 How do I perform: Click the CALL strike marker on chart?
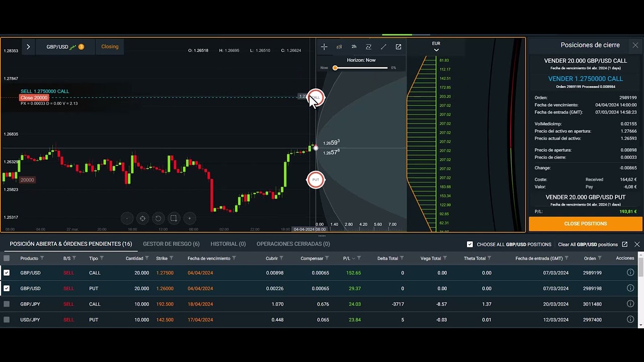click(316, 97)
